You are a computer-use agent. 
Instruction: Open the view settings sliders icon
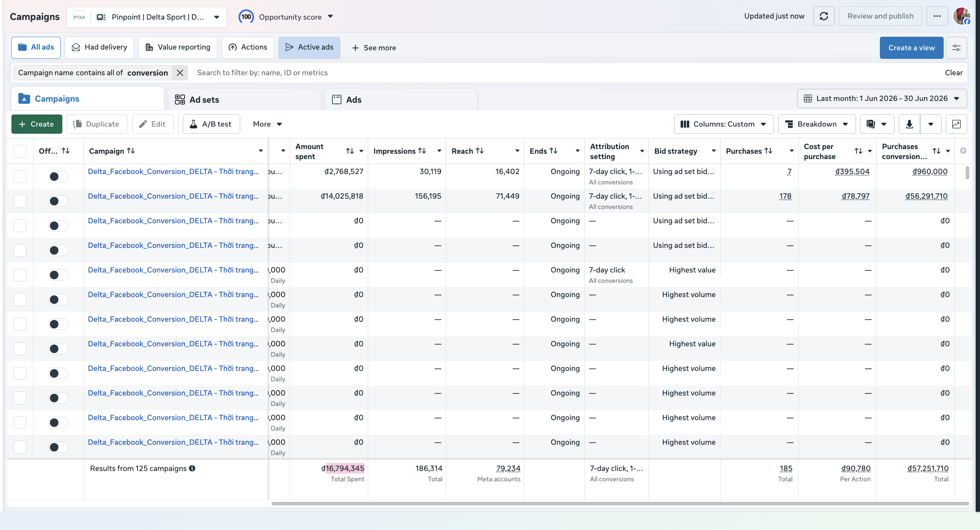[x=956, y=47]
